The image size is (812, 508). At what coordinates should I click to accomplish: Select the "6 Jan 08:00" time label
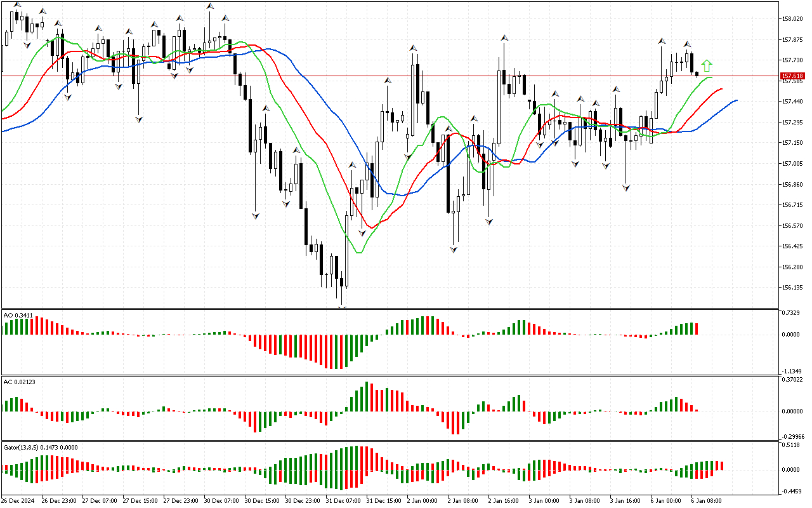tap(707, 501)
